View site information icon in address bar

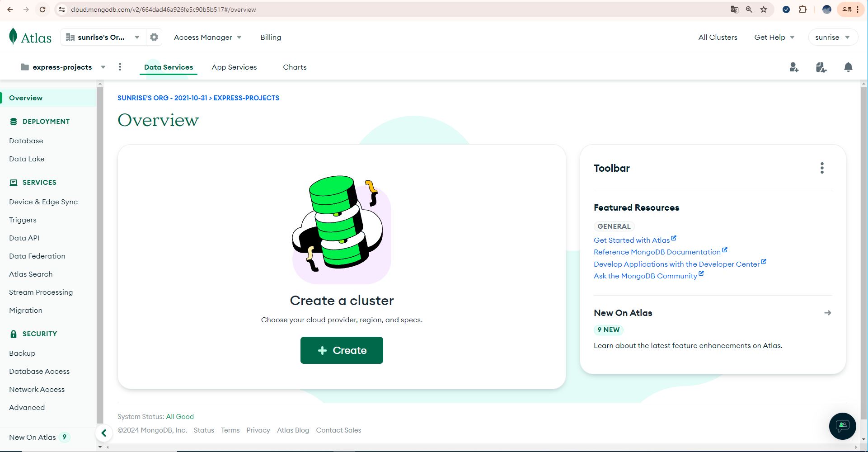[62, 9]
